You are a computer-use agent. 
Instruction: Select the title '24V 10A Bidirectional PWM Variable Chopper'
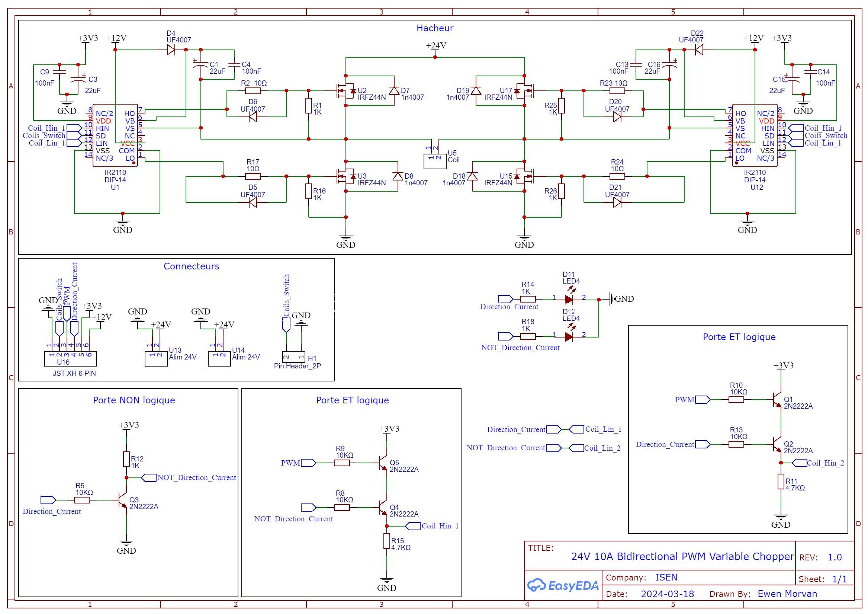pos(682,556)
